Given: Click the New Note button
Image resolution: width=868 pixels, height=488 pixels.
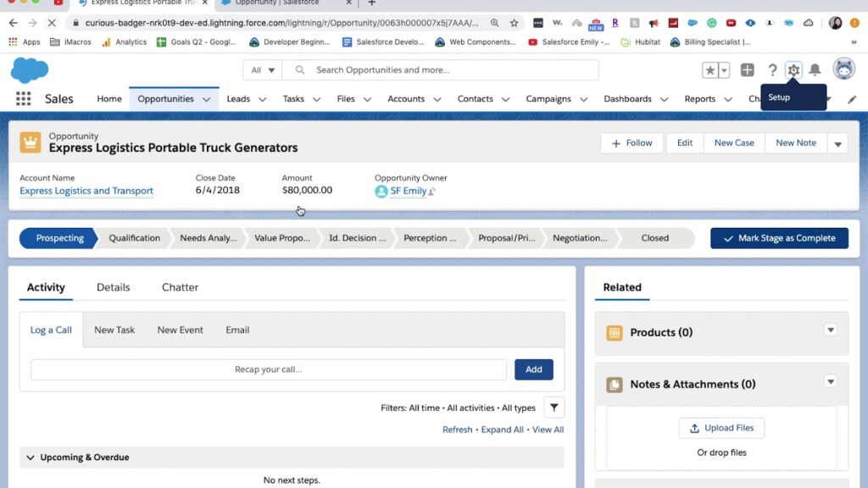Looking at the screenshot, I should pos(795,143).
